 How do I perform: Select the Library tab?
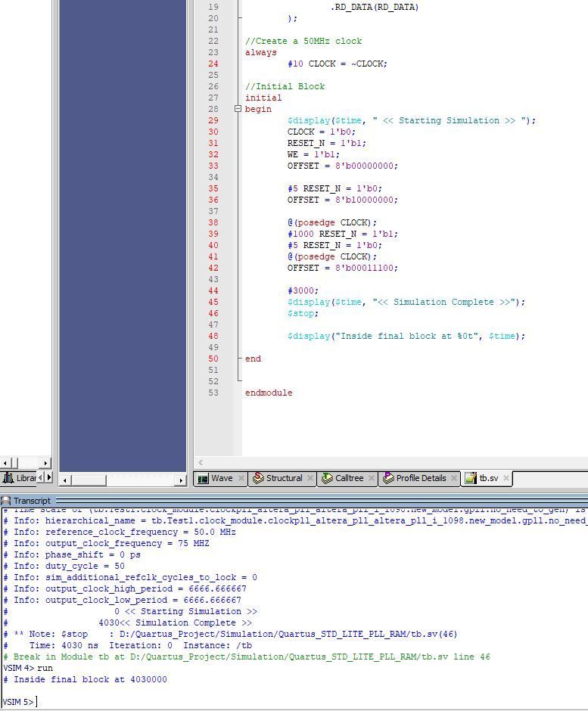pos(20,477)
